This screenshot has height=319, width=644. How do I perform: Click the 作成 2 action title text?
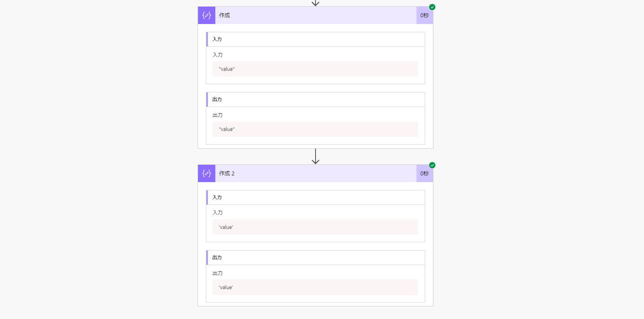tap(227, 173)
